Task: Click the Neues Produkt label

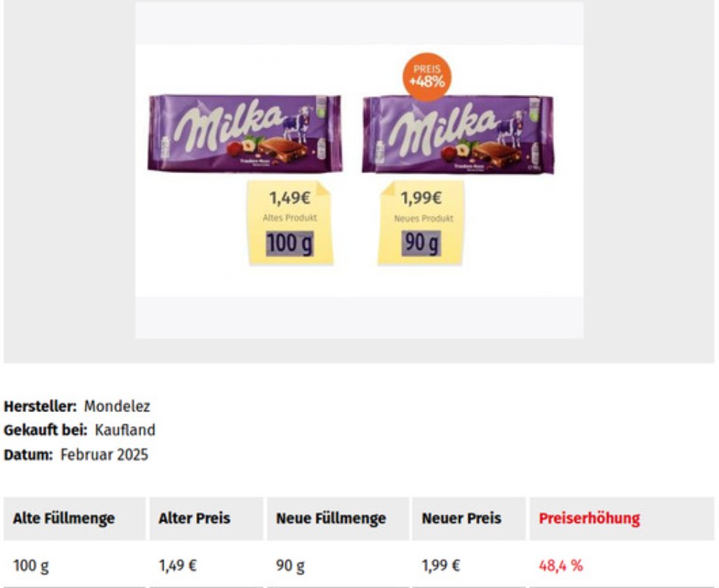Action: pos(424,218)
